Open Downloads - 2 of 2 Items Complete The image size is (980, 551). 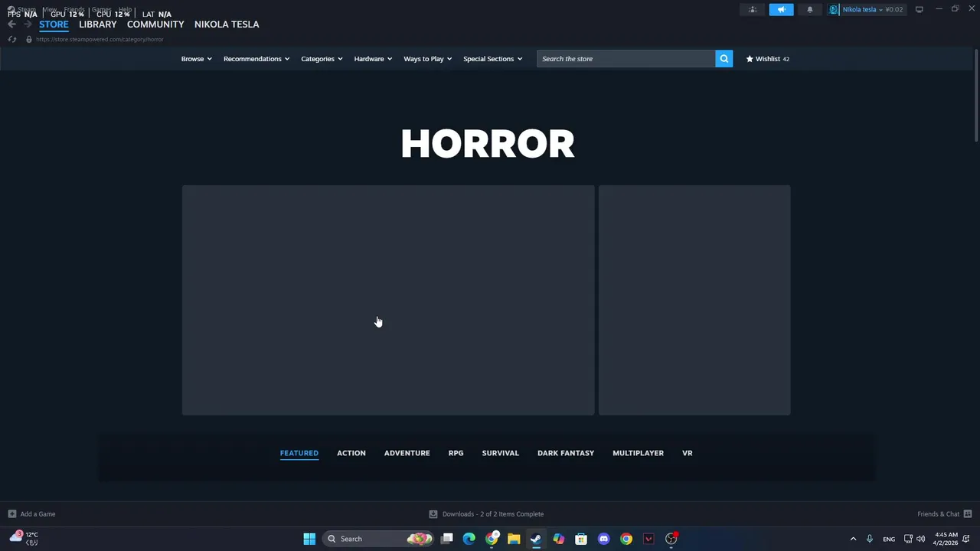click(493, 514)
